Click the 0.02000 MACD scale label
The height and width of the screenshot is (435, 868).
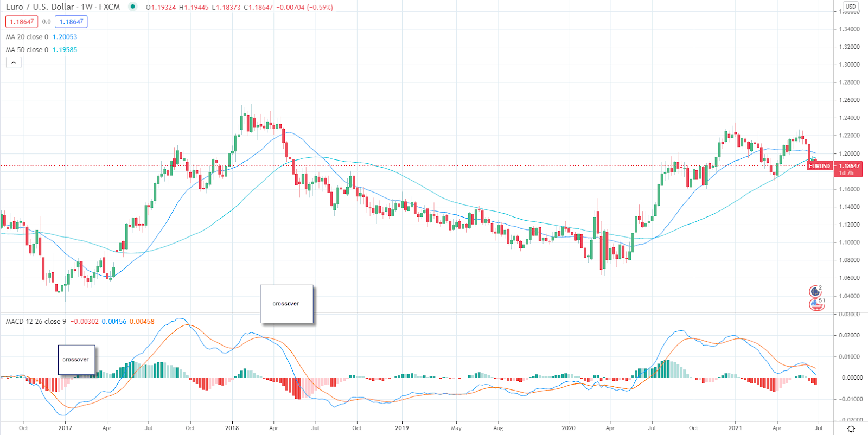(x=850, y=335)
